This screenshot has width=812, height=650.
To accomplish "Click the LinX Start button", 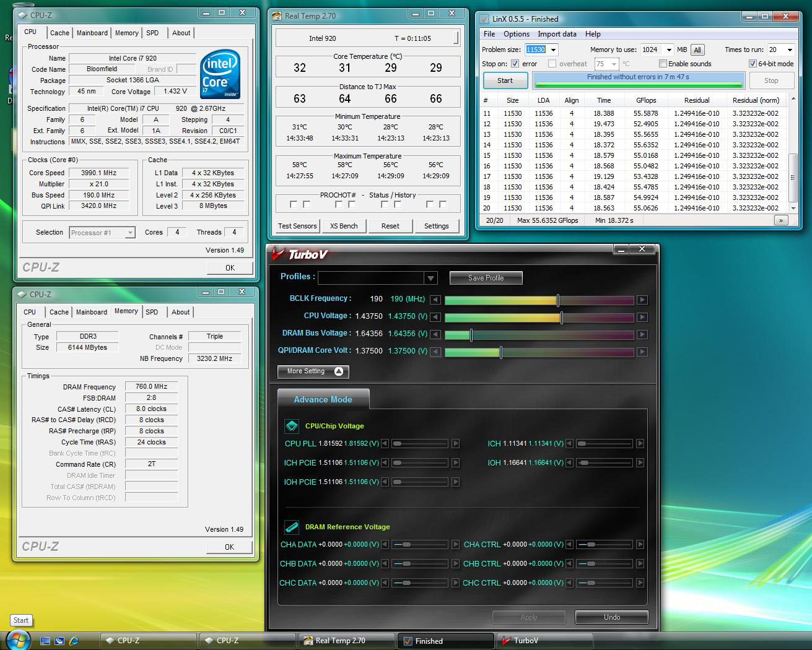I will [505, 80].
